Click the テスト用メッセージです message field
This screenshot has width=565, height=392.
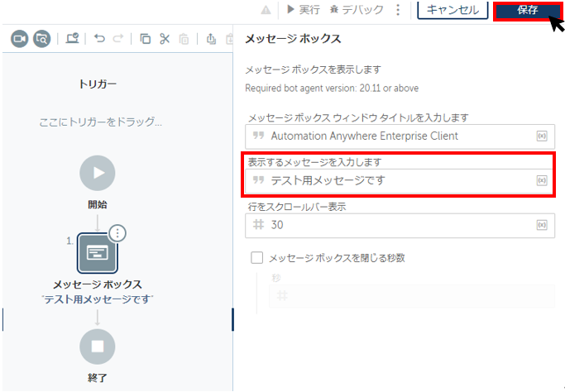click(400, 180)
